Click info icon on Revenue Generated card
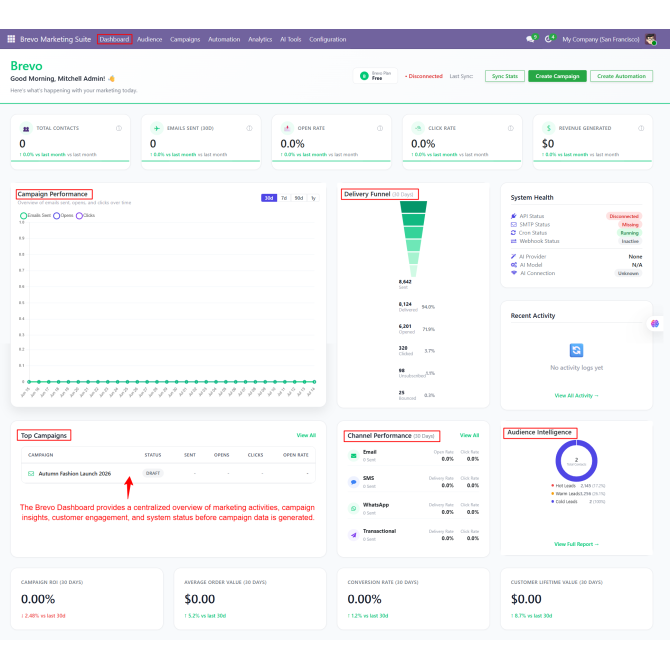Screen dimensions: 670x670 641,128
